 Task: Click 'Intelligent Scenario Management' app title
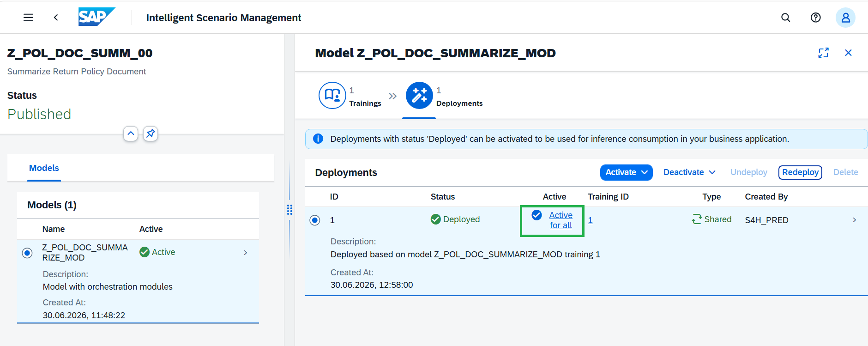[x=223, y=18]
